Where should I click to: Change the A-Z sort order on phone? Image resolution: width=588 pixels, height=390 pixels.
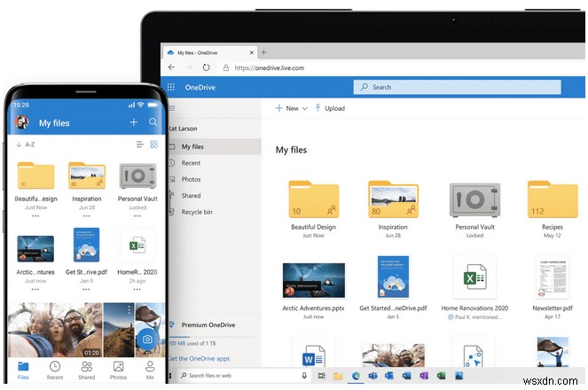26,144
